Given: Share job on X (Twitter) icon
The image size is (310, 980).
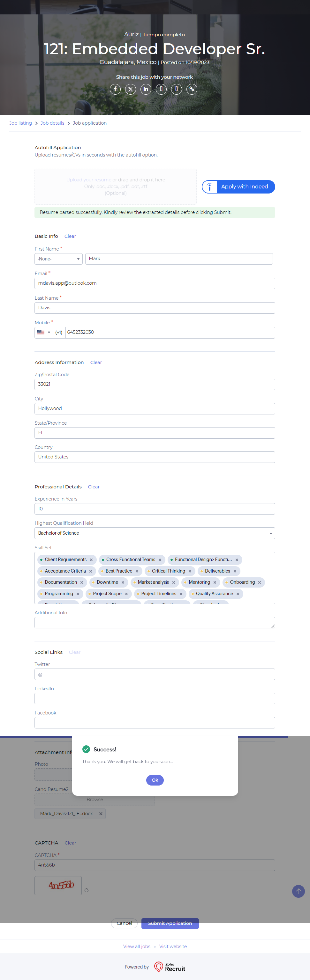Looking at the screenshot, I should tap(131, 89).
